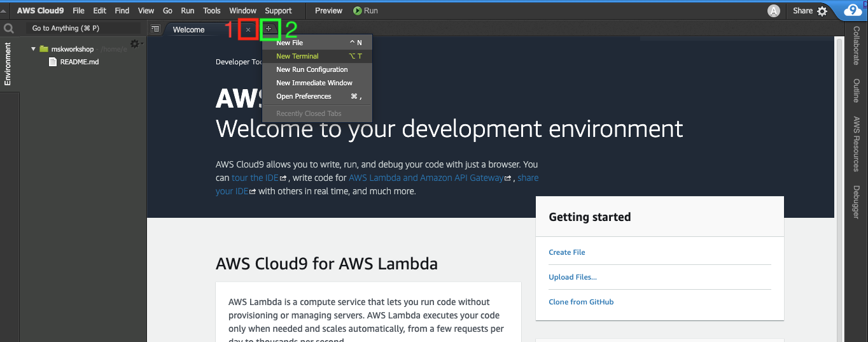The height and width of the screenshot is (342, 868).
Task: Open the File menu
Action: pyautogui.click(x=78, y=11)
